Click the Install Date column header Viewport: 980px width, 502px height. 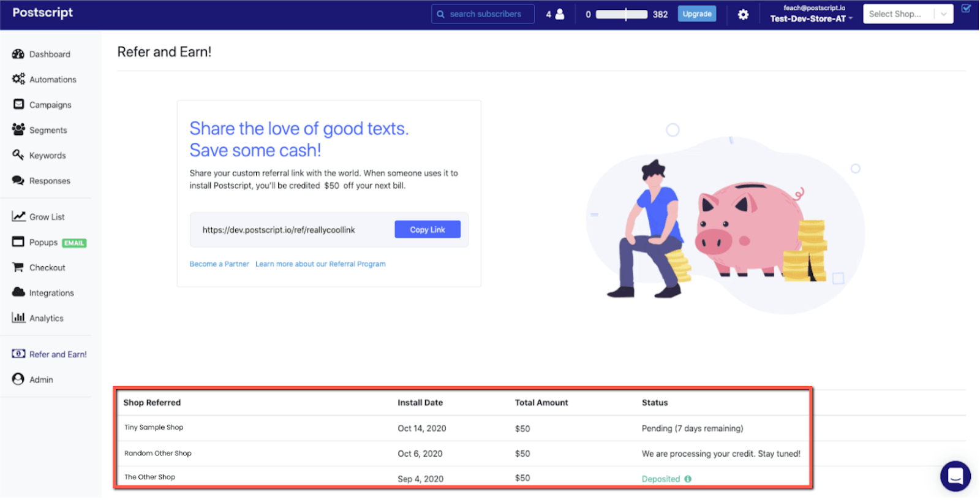pyautogui.click(x=420, y=403)
